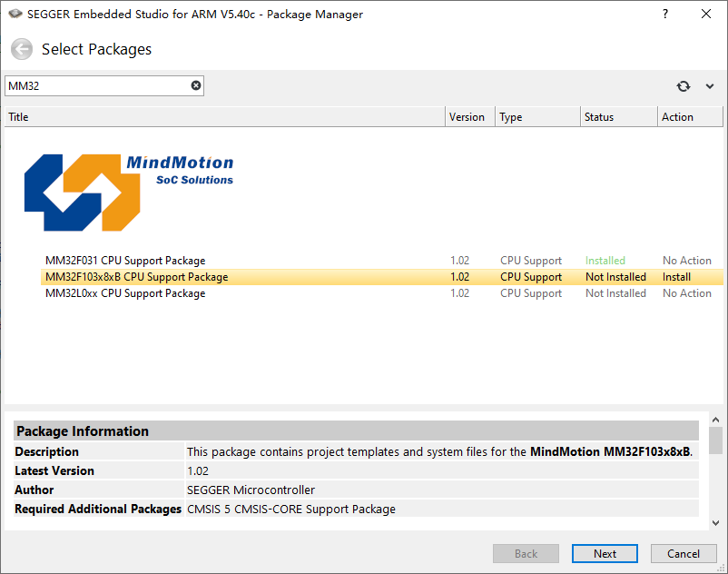This screenshot has height=574, width=728.
Task: Sort packages by Title column
Action: (225, 117)
